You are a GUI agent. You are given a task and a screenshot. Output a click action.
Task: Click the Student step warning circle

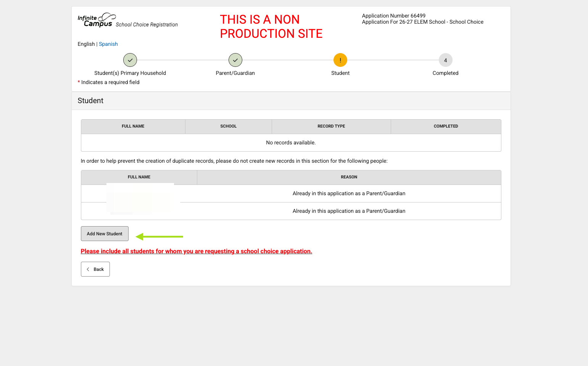340,60
